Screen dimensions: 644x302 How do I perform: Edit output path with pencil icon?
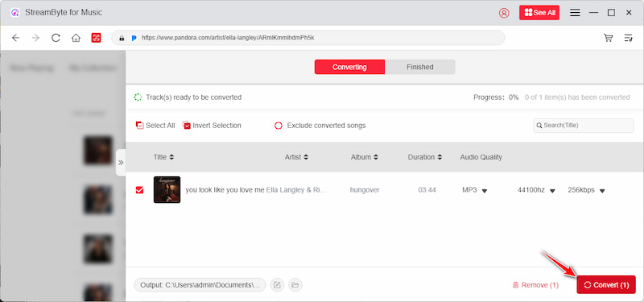coord(277,285)
